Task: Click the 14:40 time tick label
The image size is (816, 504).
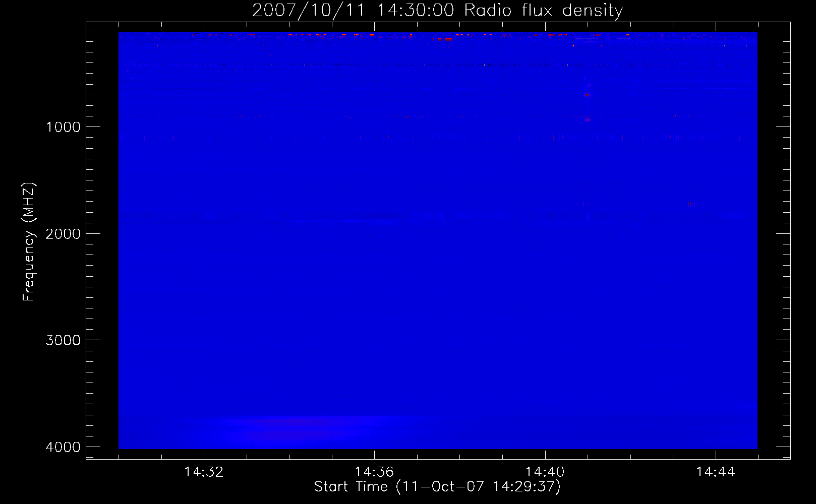Action: pyautogui.click(x=545, y=472)
